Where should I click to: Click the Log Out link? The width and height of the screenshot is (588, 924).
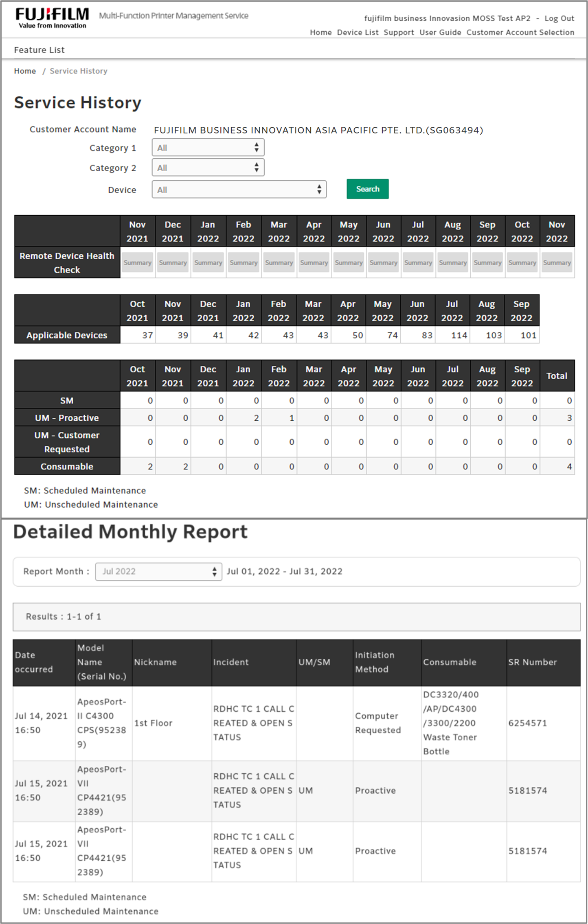click(559, 19)
